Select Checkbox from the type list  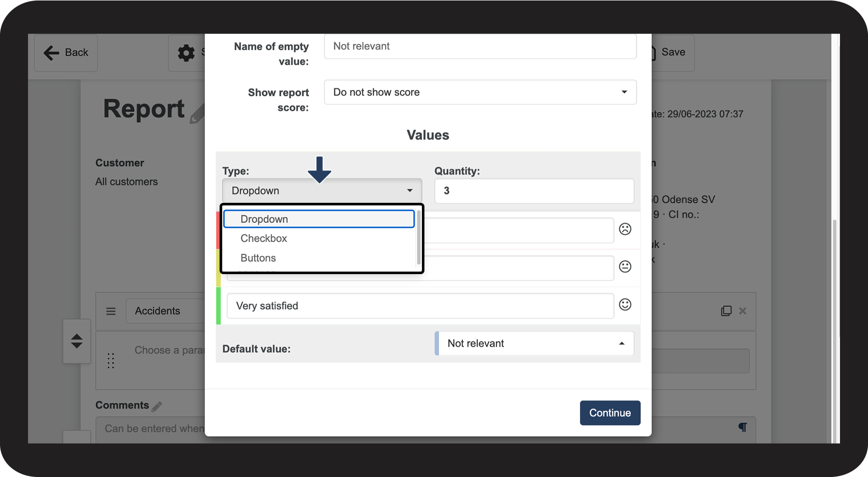pyautogui.click(x=264, y=239)
